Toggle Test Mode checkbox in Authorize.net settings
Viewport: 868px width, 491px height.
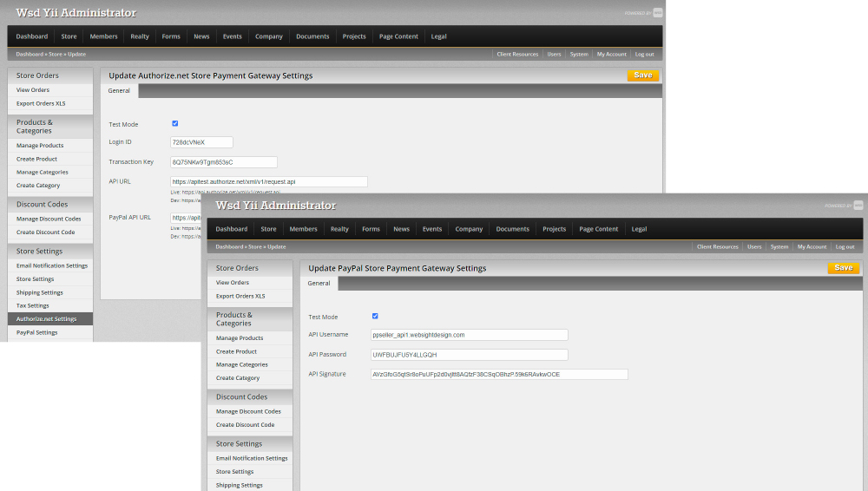coord(175,123)
